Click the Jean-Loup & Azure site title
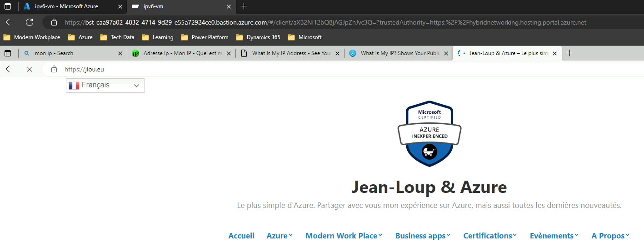 pos(429,187)
